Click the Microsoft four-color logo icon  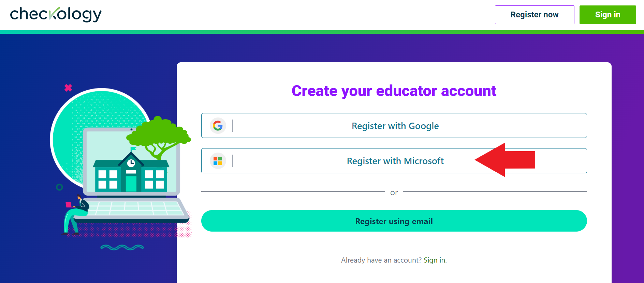click(218, 161)
